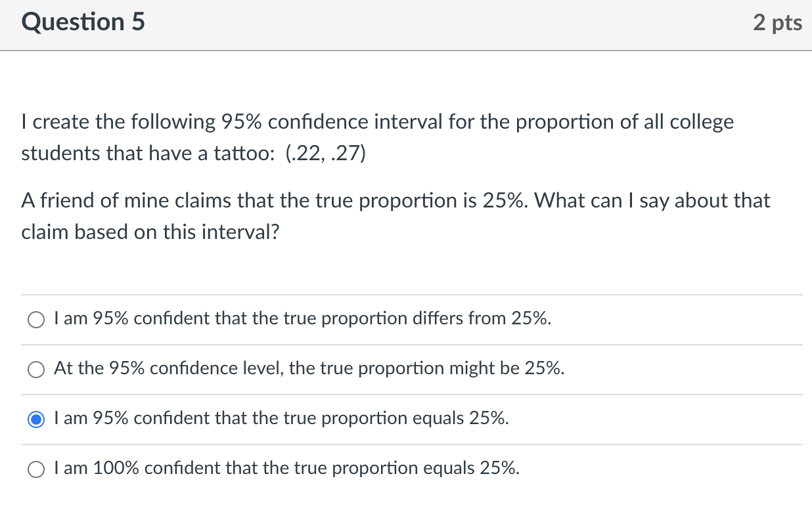Viewport: 812px width, 518px height.
Task: Click the last answer row's text
Action: point(286,468)
